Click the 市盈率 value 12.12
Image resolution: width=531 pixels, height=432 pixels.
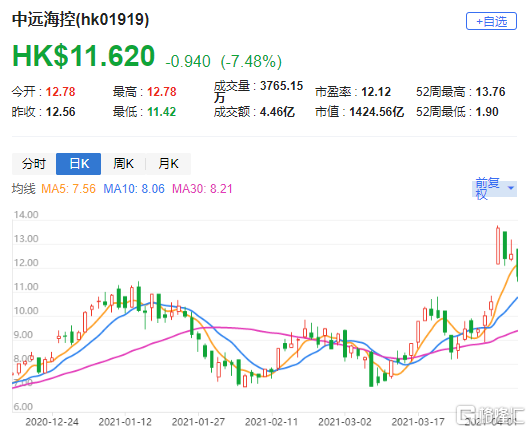tap(376, 92)
